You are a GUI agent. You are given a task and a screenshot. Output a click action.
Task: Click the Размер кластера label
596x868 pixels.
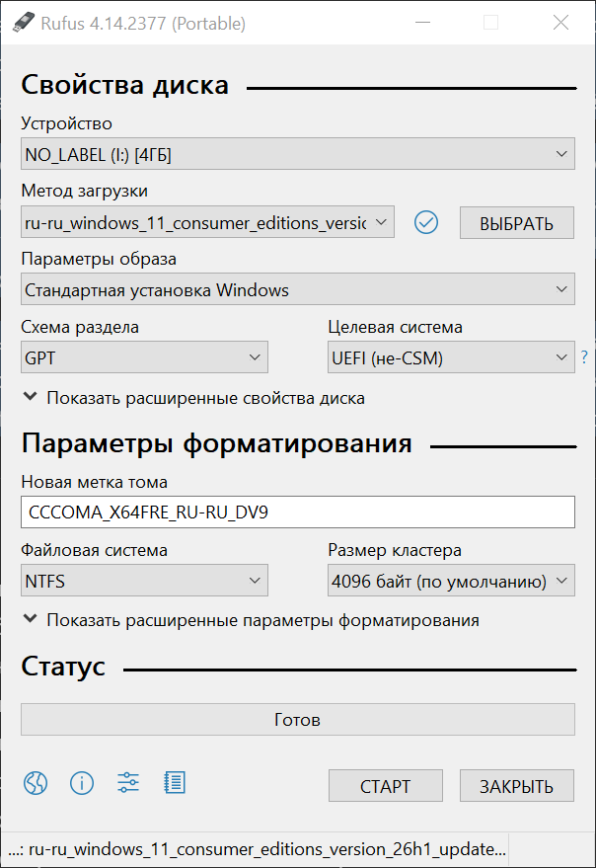[x=395, y=551]
